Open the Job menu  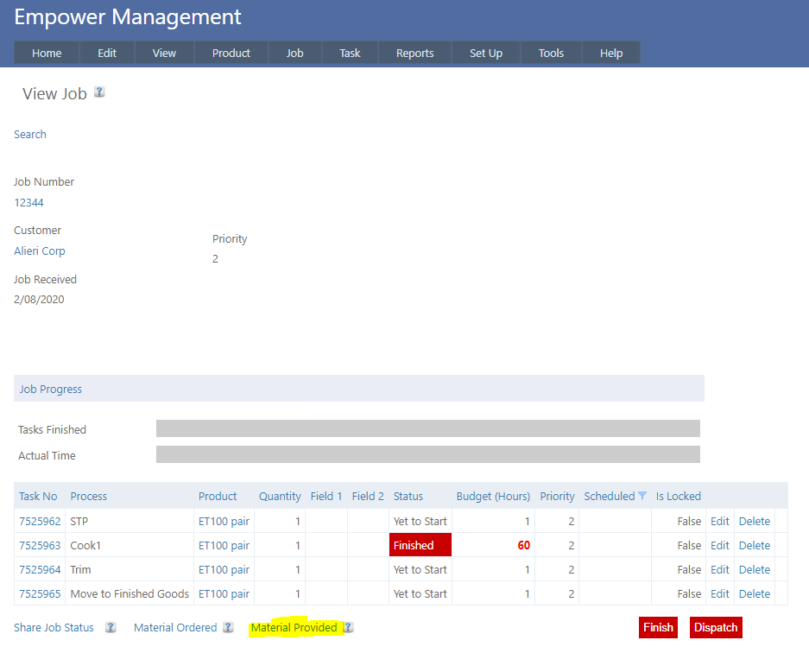click(x=294, y=53)
